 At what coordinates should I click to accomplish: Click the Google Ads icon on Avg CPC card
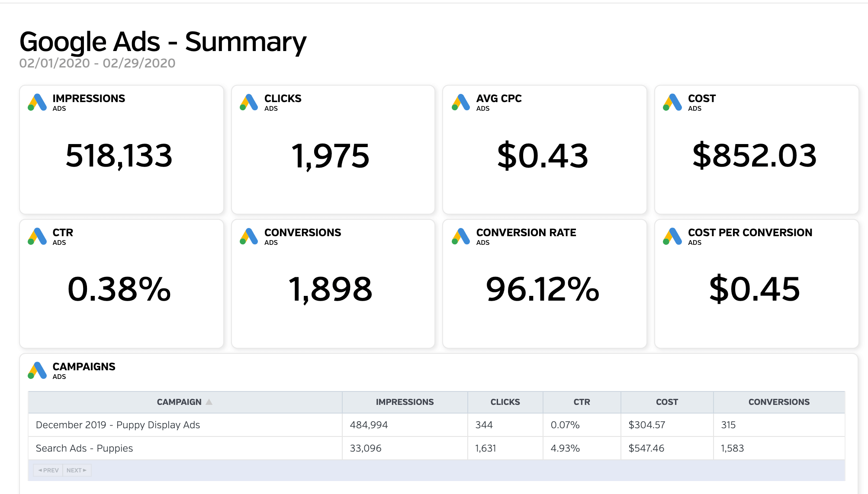460,103
